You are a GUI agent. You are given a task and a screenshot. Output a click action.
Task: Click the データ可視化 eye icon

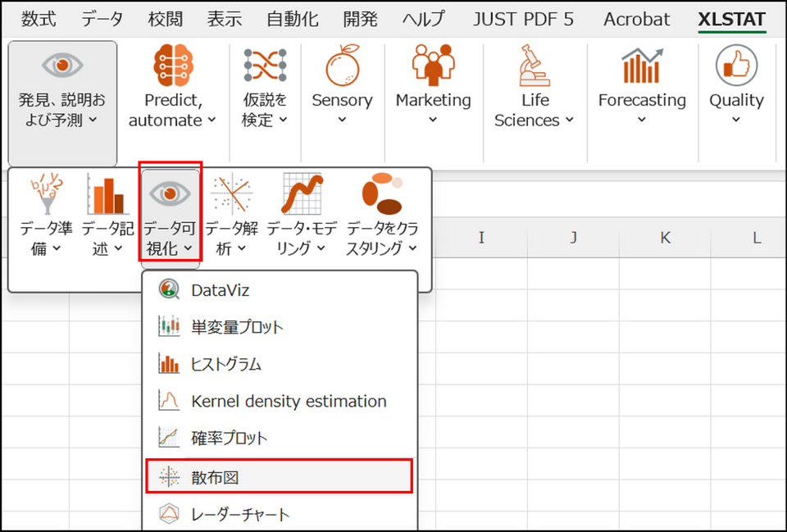click(x=171, y=193)
